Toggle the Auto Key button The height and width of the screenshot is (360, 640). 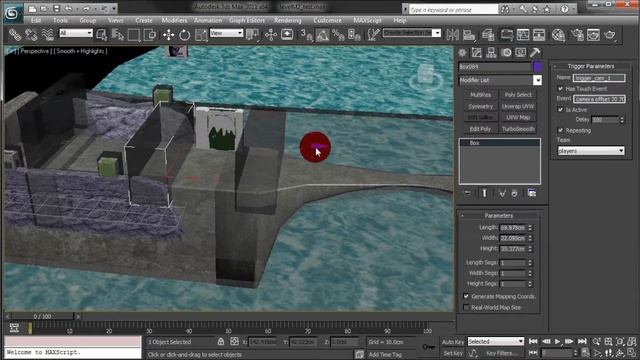tap(453, 342)
